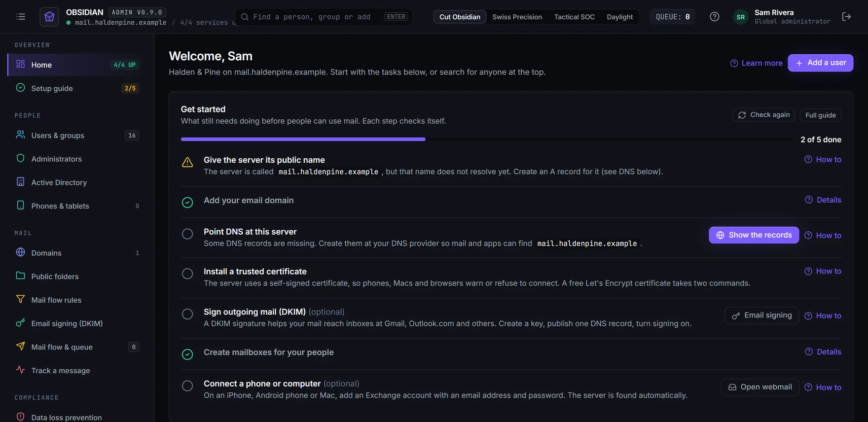Click Check again to refresh steps
Viewport: 868px width, 422px height.
[x=763, y=115]
